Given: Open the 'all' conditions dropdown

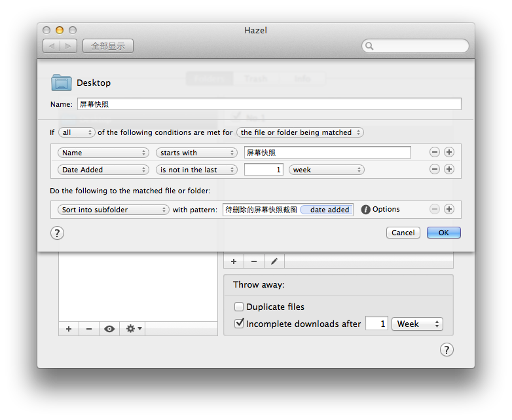Looking at the screenshot, I should [77, 132].
